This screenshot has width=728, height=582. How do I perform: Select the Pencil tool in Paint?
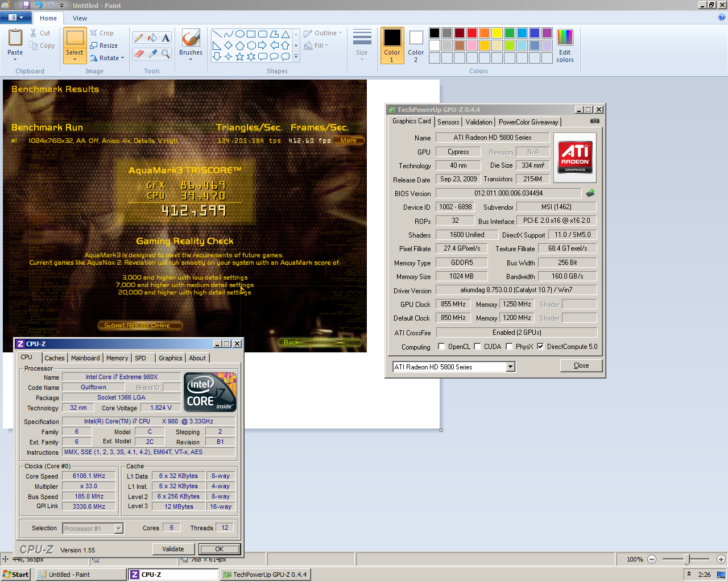[x=138, y=38]
